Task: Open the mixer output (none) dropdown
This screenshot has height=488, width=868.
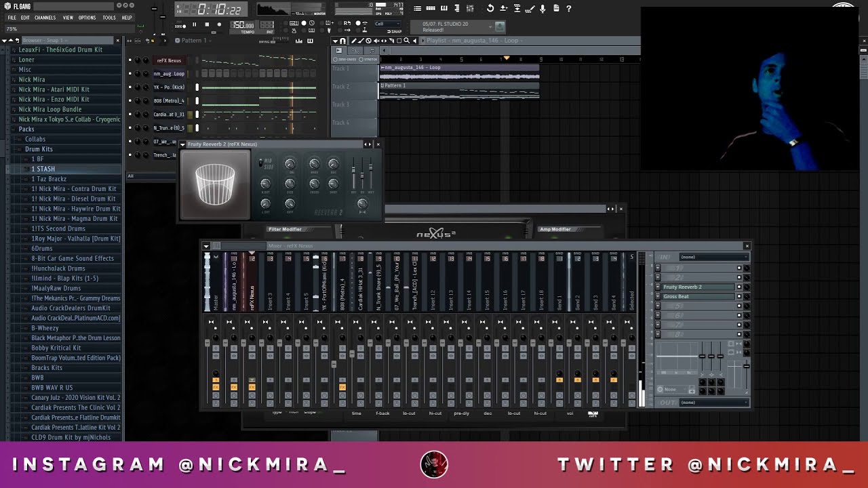Action: pyautogui.click(x=714, y=403)
